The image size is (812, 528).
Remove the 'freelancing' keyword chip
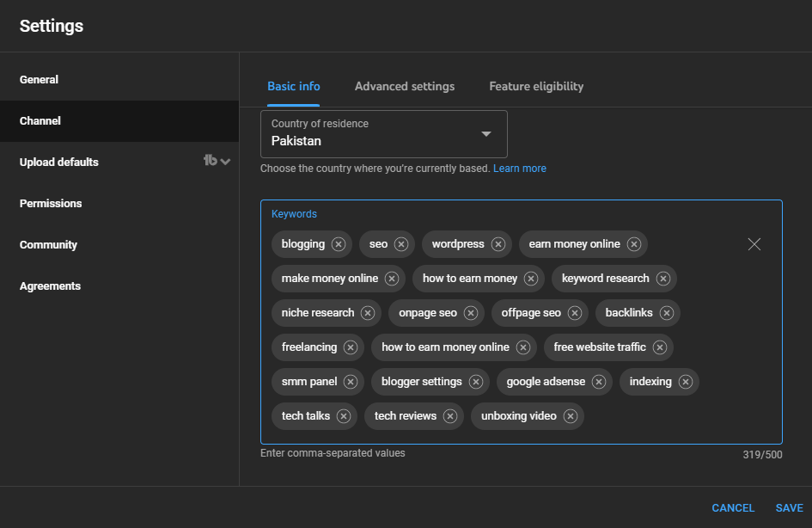pos(351,347)
